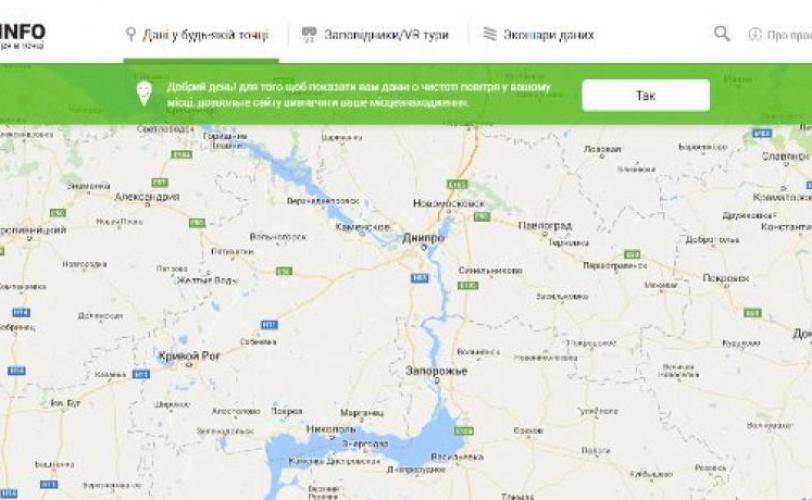Image resolution: width=812 pixels, height=500 pixels.
Task: Click Никополь label on the map
Action: pyautogui.click(x=331, y=429)
